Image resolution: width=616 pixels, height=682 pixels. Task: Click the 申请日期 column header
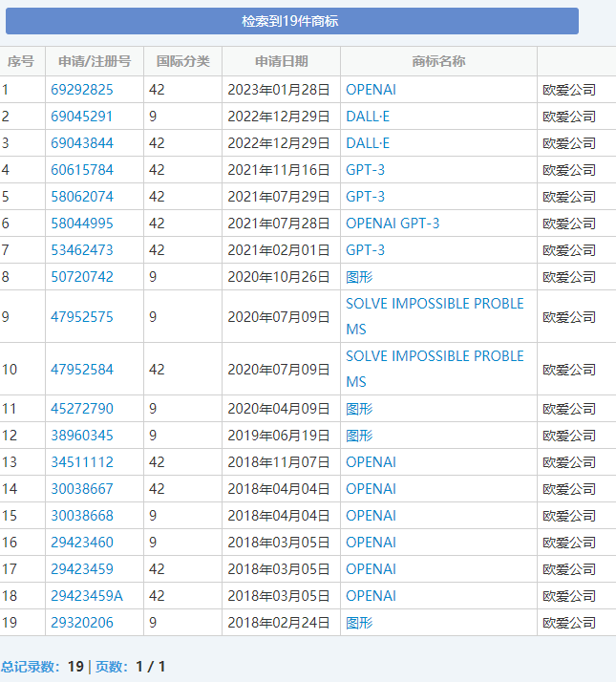(x=281, y=61)
